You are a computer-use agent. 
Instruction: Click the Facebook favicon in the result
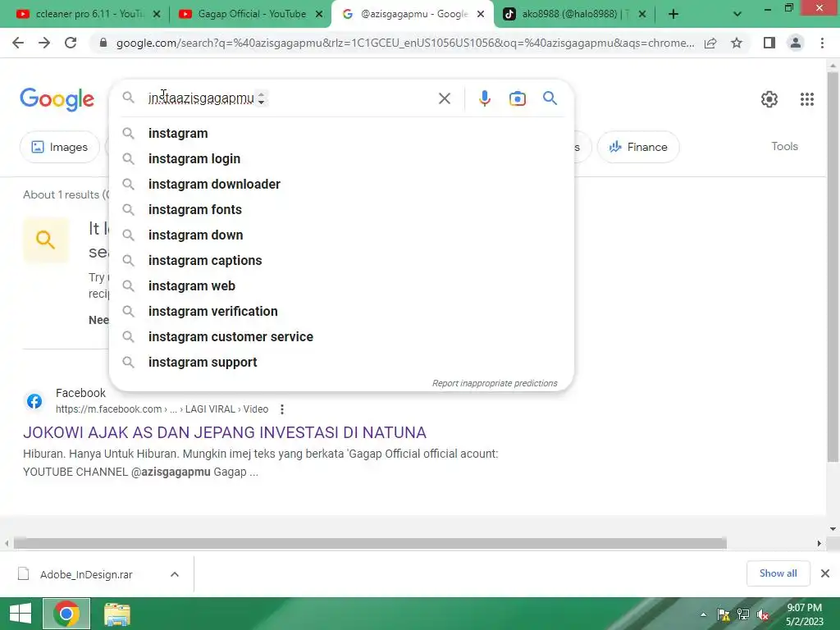(34, 401)
